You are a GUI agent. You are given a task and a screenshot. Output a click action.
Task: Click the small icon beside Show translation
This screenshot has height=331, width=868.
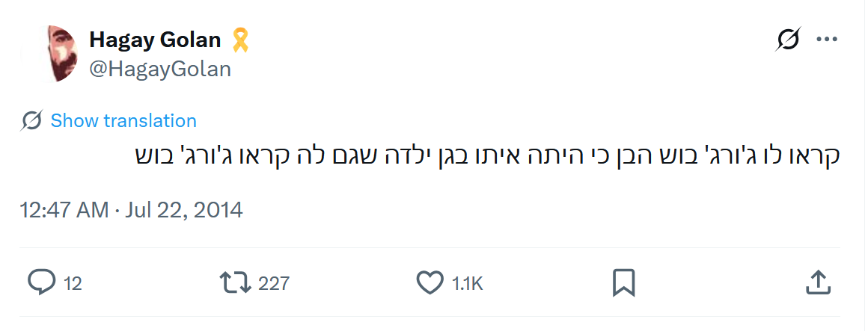[x=32, y=120]
